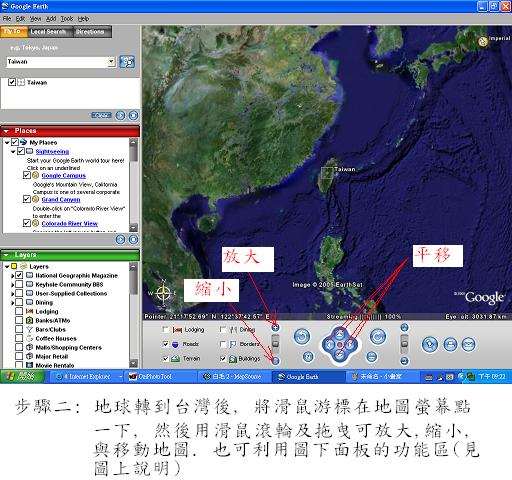Uncheck the Roads checkbox in bottom panel
The height and width of the screenshot is (480, 512).
pos(165,344)
